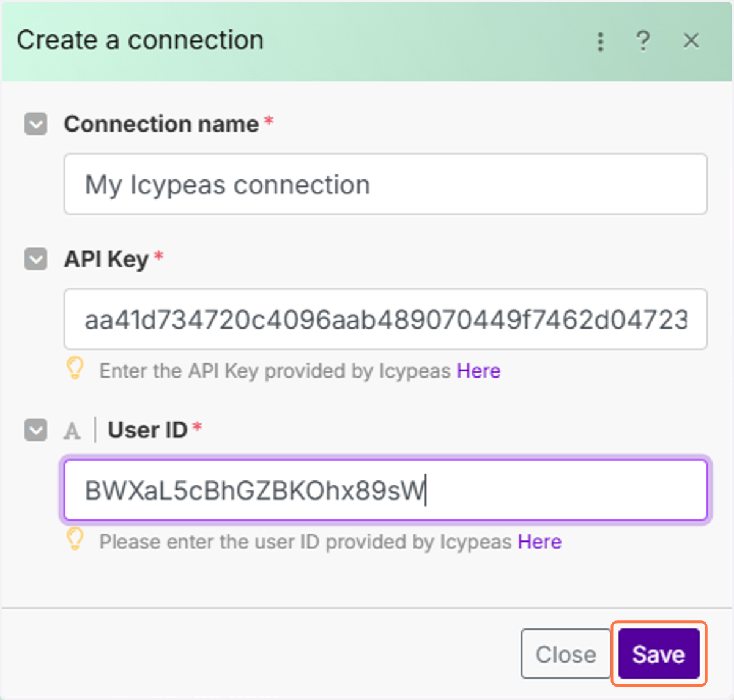Click the hint bulb icon under API Key

click(75, 368)
